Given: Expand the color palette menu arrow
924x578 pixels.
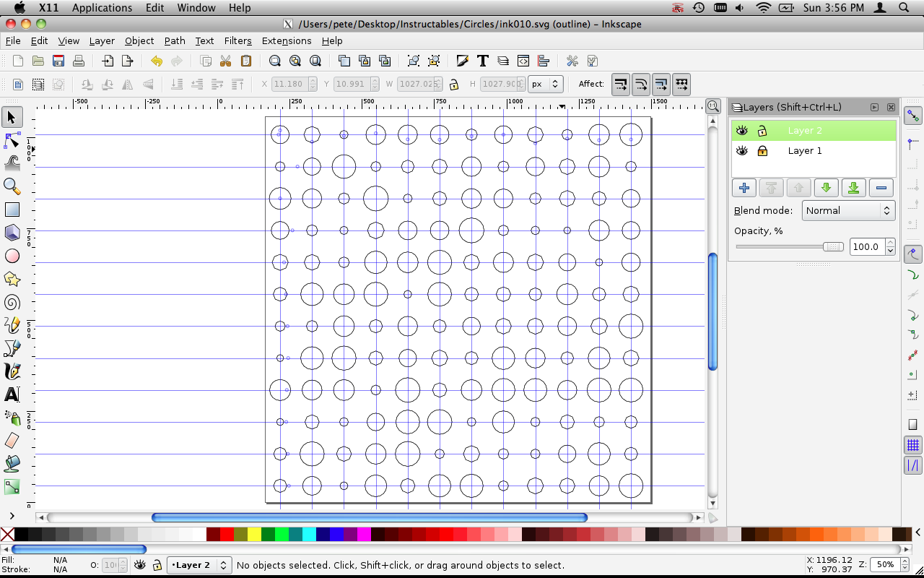Looking at the screenshot, I should [918, 533].
